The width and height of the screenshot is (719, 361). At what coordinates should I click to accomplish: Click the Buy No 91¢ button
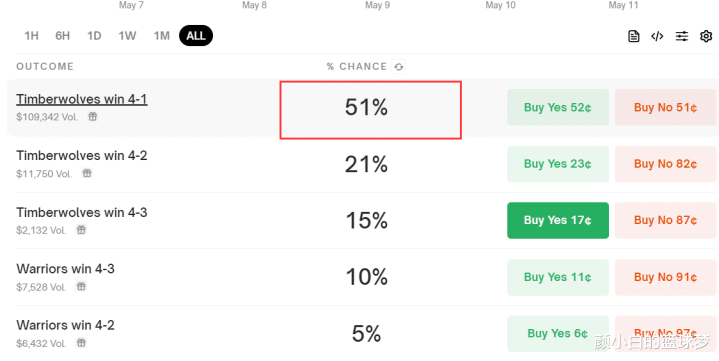665,277
